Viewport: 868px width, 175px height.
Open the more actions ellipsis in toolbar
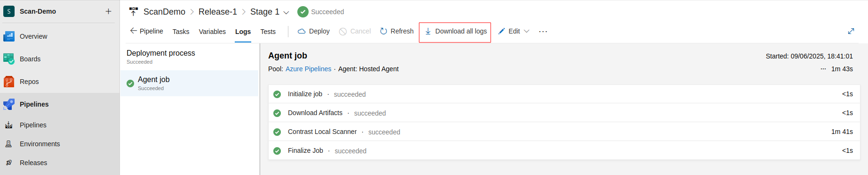click(x=543, y=32)
